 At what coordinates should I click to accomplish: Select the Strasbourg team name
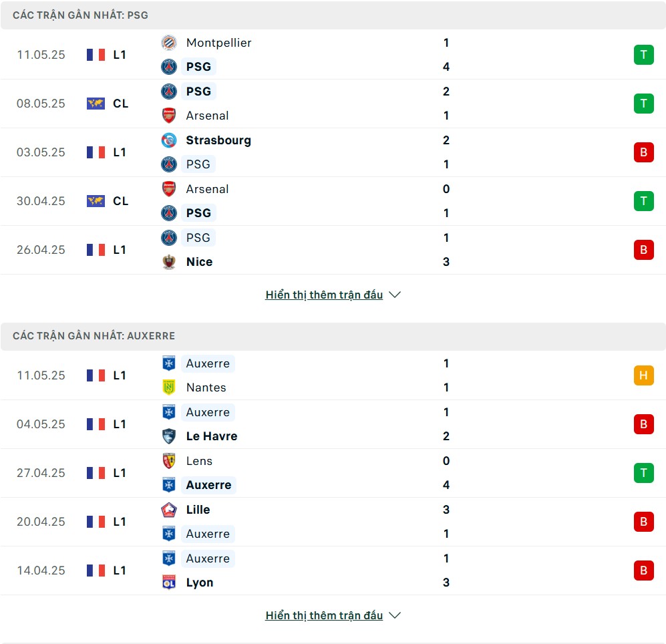[218, 140]
